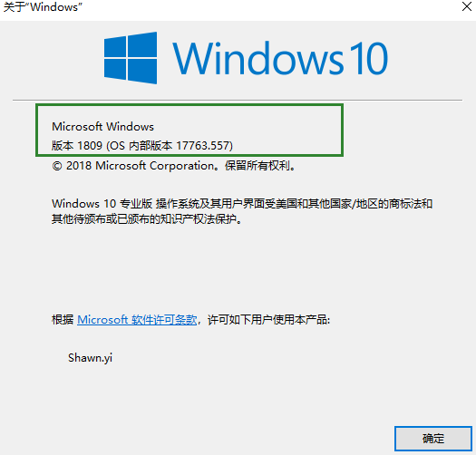
Task: Click the 关于 Windows title bar text
Action: [43, 6]
